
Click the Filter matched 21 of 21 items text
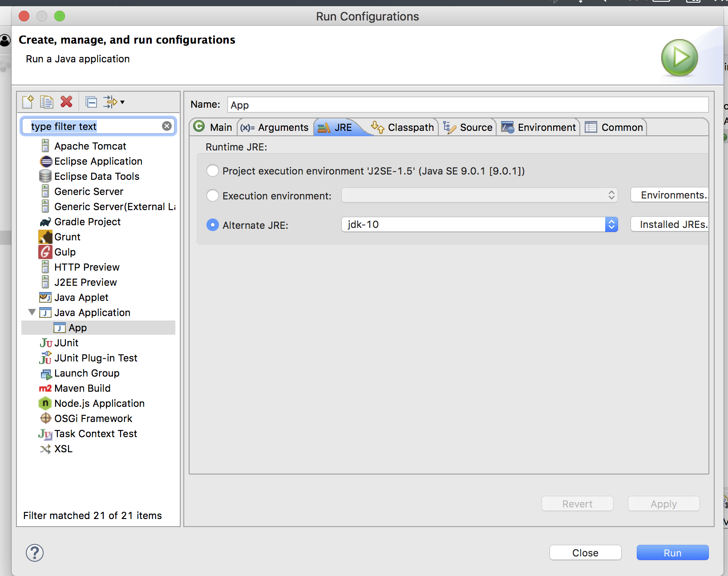(x=93, y=515)
